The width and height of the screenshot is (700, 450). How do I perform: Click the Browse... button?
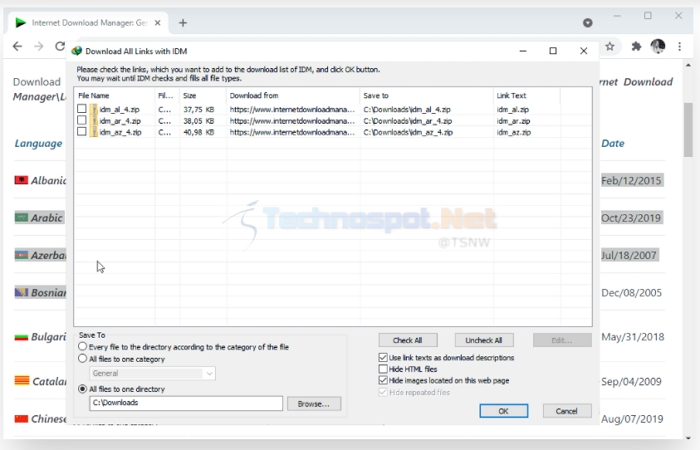click(314, 404)
